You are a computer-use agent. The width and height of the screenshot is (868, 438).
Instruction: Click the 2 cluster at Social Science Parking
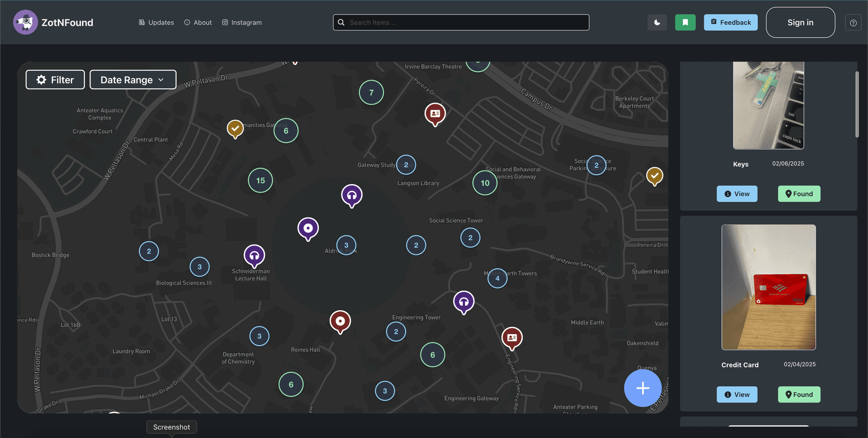596,165
